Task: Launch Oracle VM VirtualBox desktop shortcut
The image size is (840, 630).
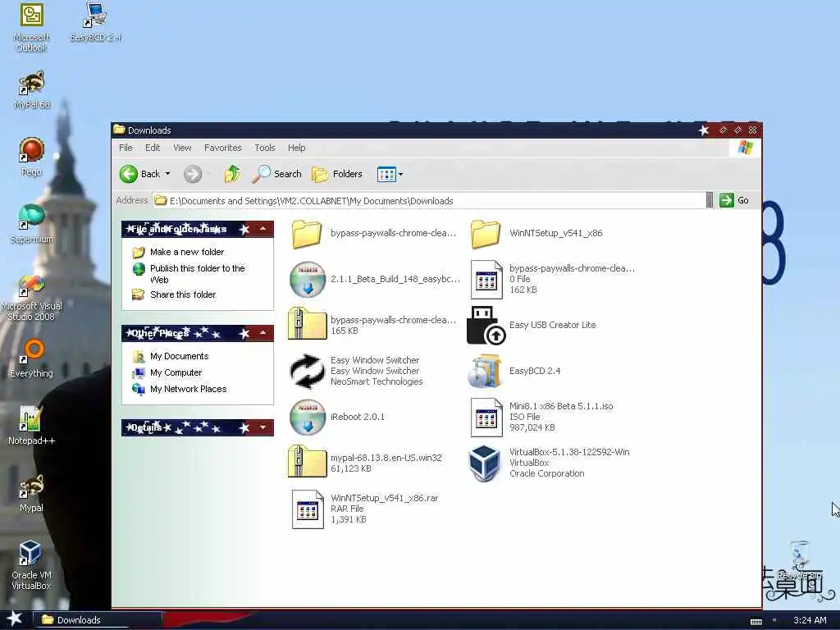Action: click(x=31, y=565)
